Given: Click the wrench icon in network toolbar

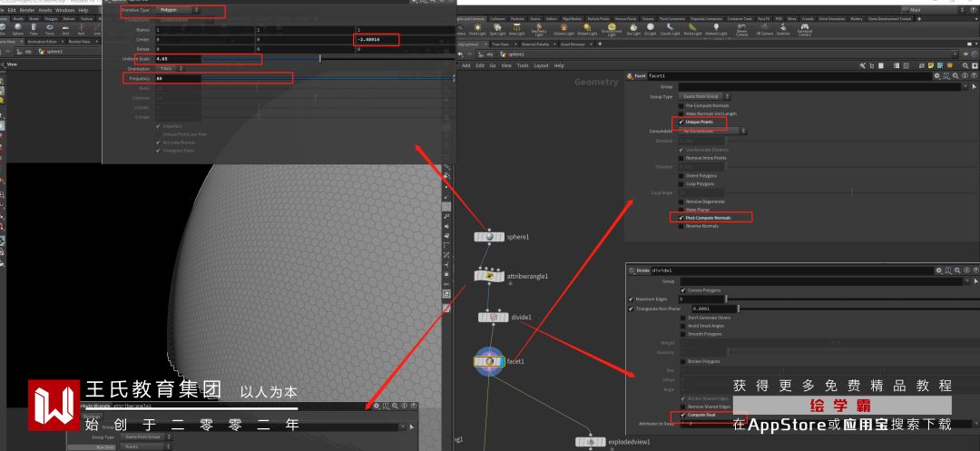Looking at the screenshot, I should coord(862,65).
